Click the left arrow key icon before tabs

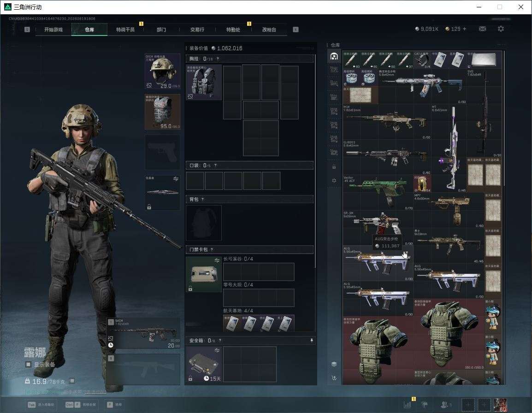(x=27, y=29)
